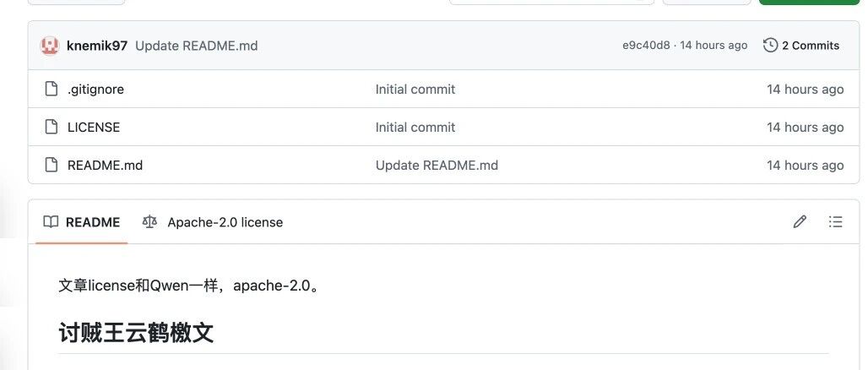Click the green button at top right
868x370 pixels.
point(809,3)
